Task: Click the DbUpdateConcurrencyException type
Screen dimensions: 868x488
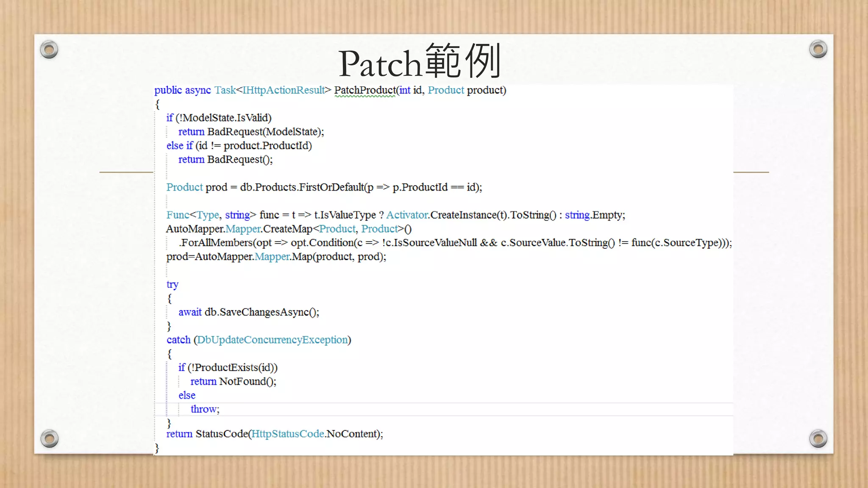Action: point(272,340)
